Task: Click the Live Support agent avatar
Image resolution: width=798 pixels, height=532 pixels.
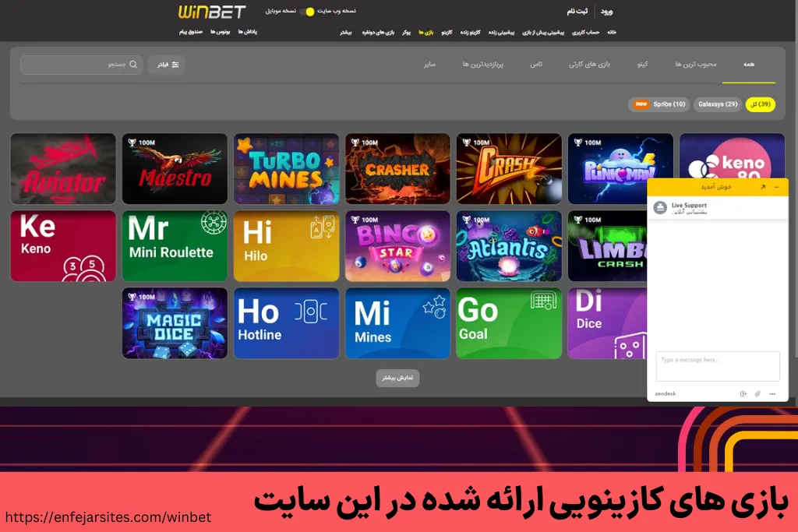Action: coord(660,207)
